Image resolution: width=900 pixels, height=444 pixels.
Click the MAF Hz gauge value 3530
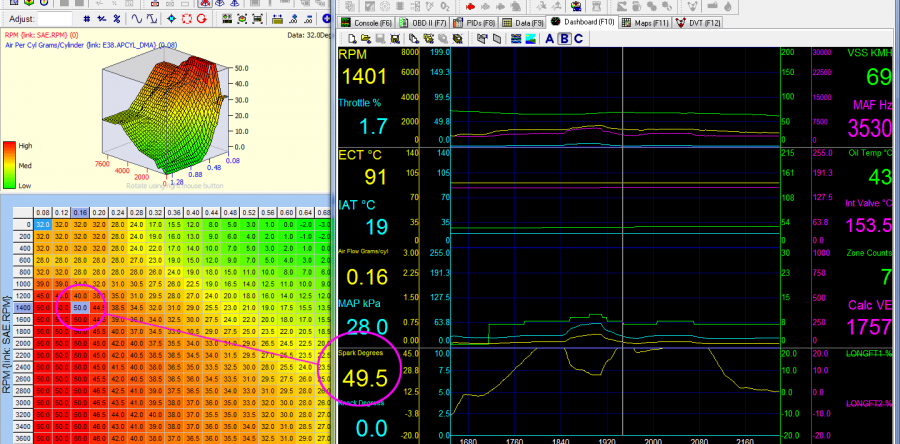click(x=870, y=128)
